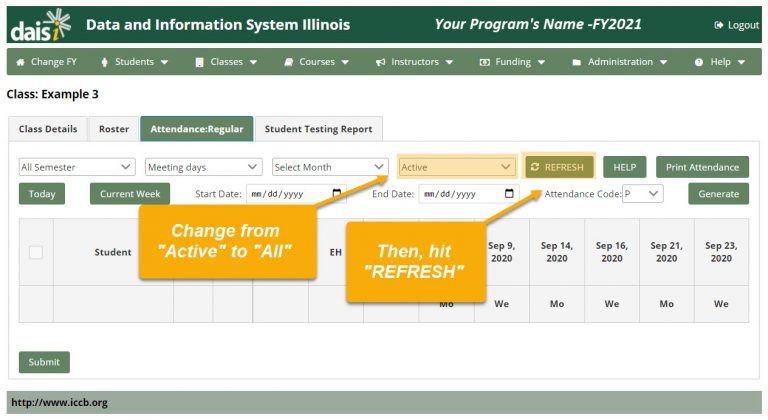This screenshot has width=768, height=420.
Task: Click the Print Attendance button
Action: click(702, 167)
